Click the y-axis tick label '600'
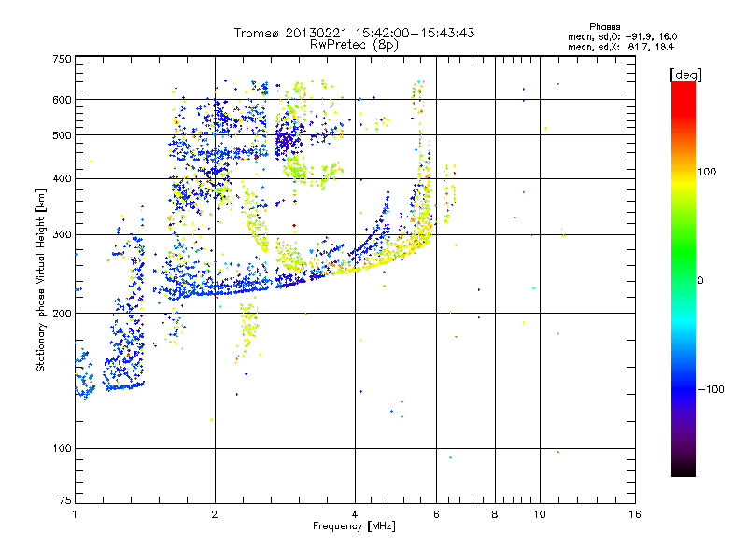This screenshot has width=747, height=560. coord(62,100)
